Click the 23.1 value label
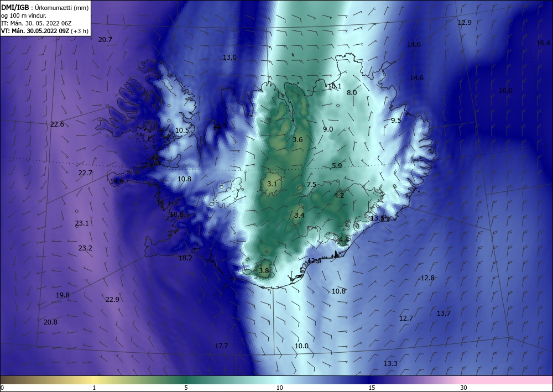This screenshot has width=553, height=392. click(82, 223)
